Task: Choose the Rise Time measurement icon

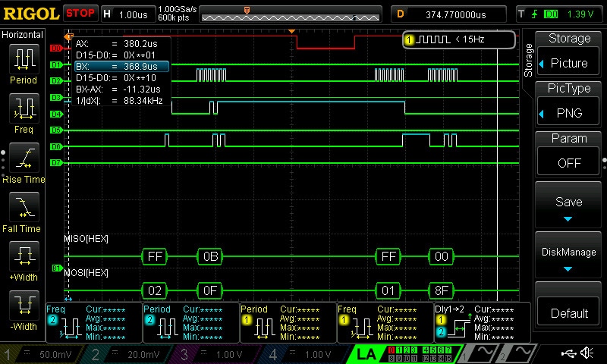Action: coord(24,158)
